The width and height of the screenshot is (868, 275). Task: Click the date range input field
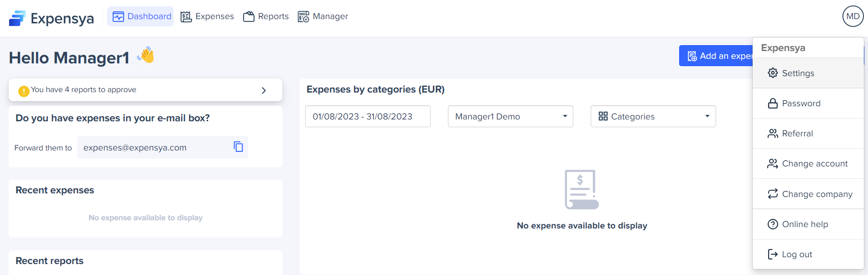[368, 117]
